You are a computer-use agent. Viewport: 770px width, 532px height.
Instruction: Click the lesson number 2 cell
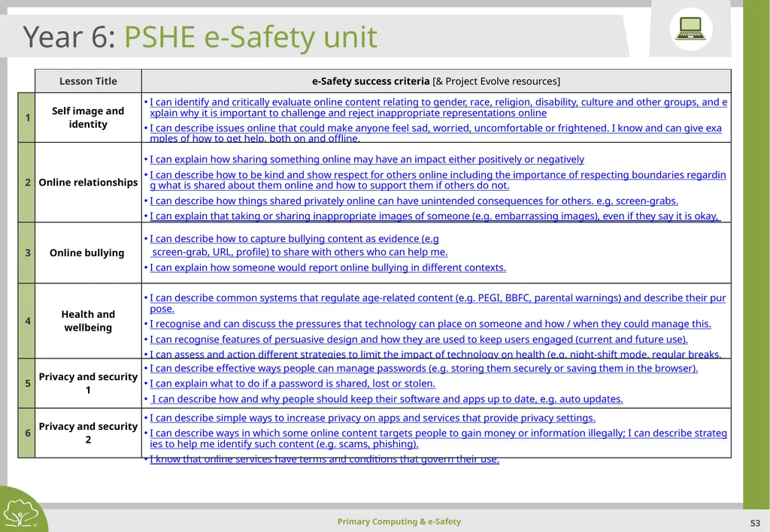27,182
